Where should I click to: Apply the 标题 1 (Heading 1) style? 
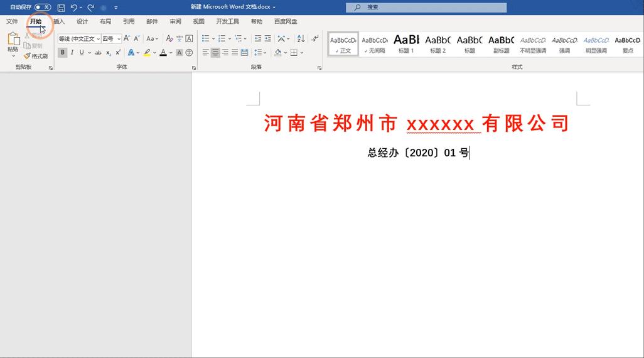coord(406,45)
